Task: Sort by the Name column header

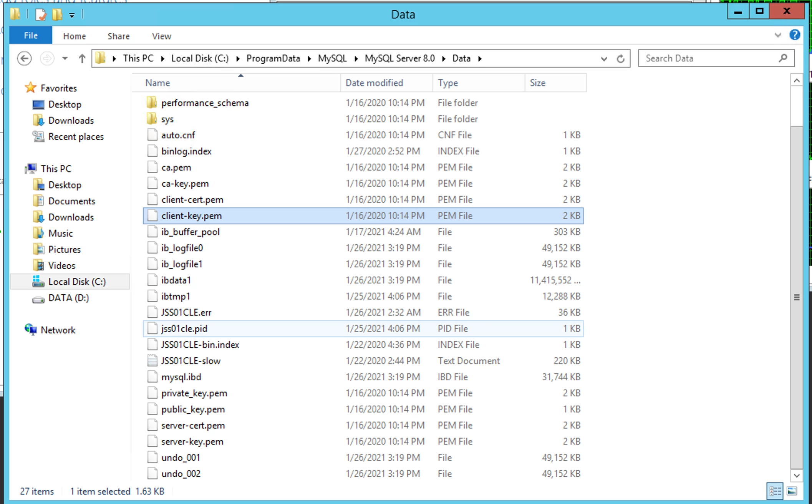Action: click(237, 83)
